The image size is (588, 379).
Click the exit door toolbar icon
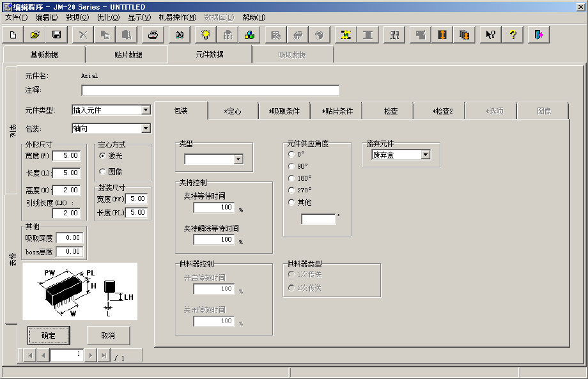coord(539,35)
